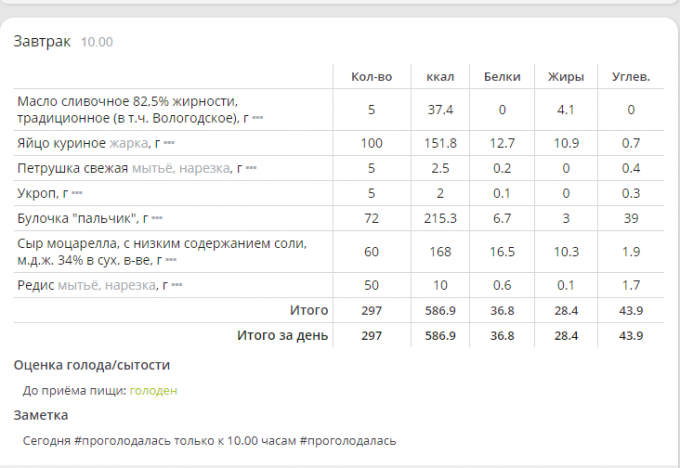This screenshot has height=468, width=680.
Task: Open the three-dots menu next to Редис
Action: click(x=177, y=285)
